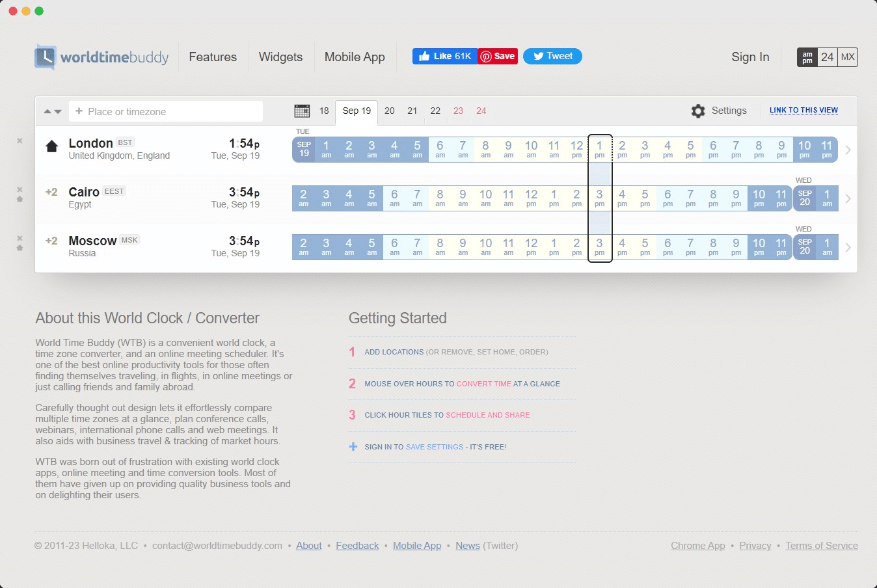The height and width of the screenshot is (588, 877).
Task: Open the Feedback footer link
Action: click(x=357, y=546)
